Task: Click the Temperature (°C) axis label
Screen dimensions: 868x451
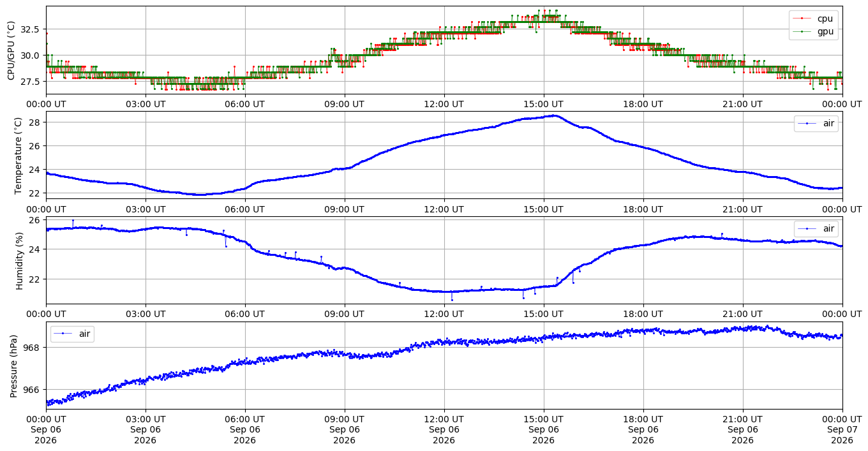Action: [x=18, y=155]
